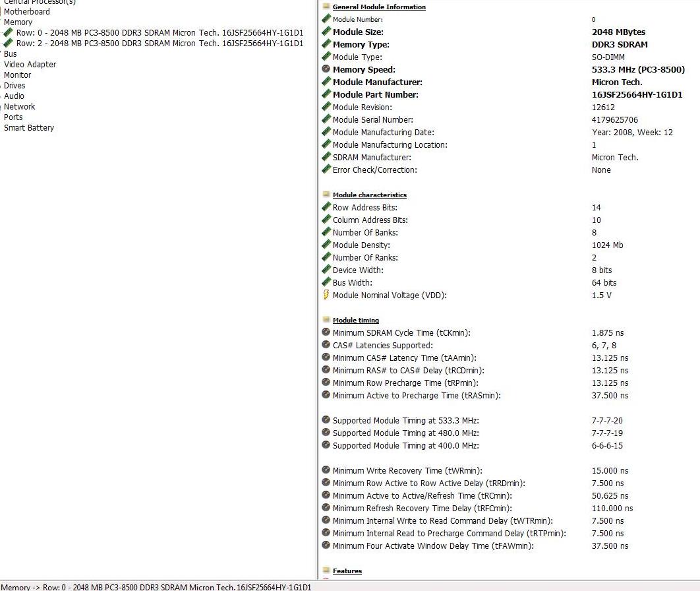Select Smart Battery in the tree

(29, 128)
